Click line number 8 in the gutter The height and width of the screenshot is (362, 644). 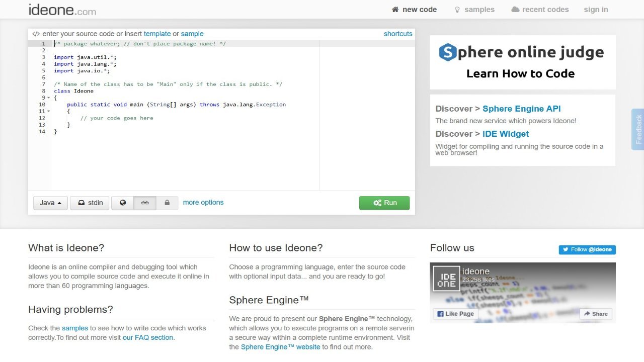pos(43,91)
